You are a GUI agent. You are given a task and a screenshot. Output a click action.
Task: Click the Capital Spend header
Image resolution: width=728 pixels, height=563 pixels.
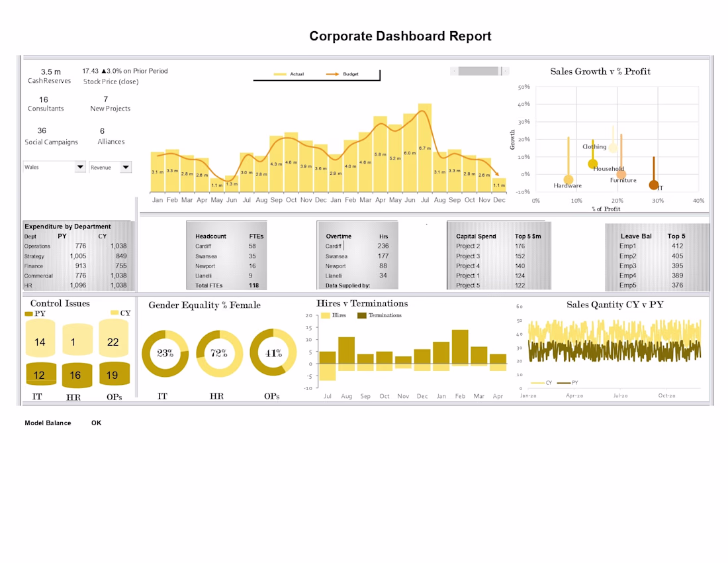(476, 236)
